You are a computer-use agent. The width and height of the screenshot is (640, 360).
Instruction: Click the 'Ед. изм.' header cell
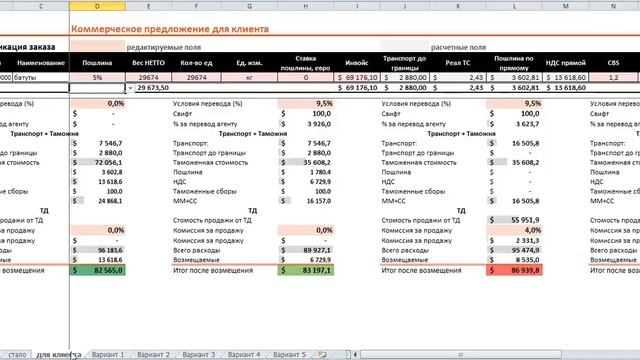(x=249, y=63)
